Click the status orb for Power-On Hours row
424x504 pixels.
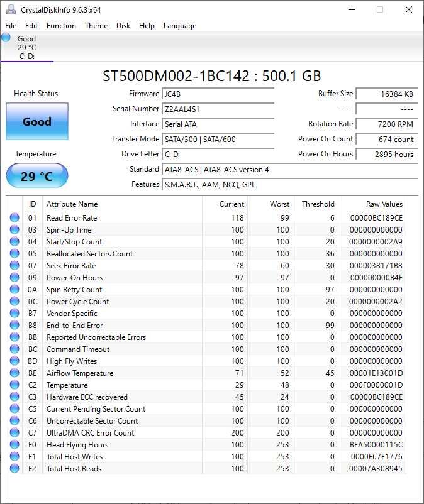[14, 277]
